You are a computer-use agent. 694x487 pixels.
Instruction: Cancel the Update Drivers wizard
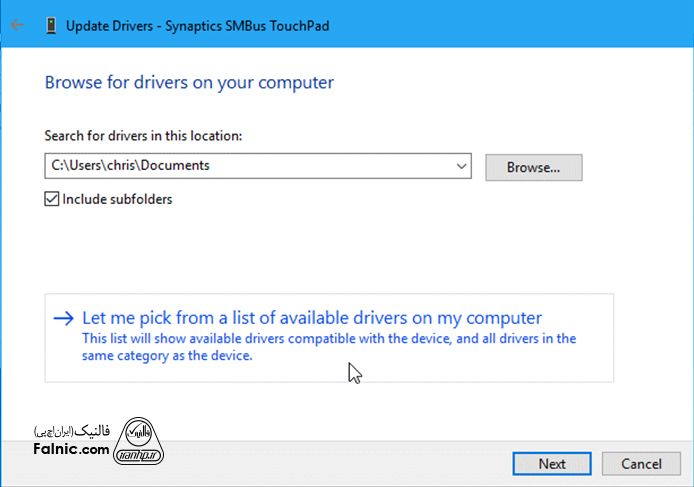coord(641,464)
